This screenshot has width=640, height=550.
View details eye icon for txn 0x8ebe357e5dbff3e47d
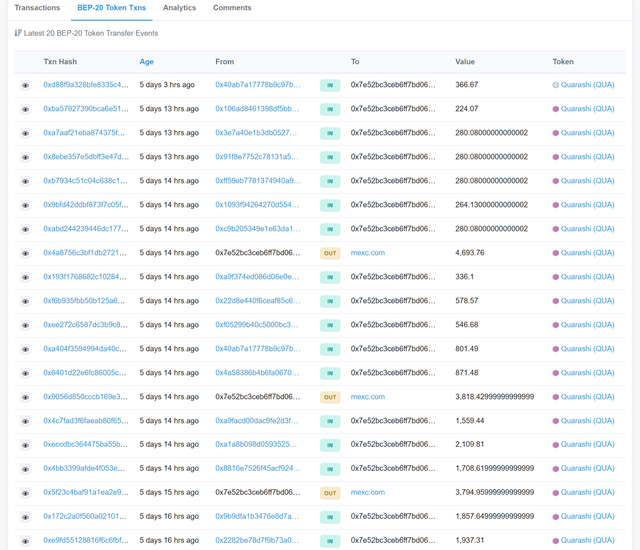(x=25, y=157)
